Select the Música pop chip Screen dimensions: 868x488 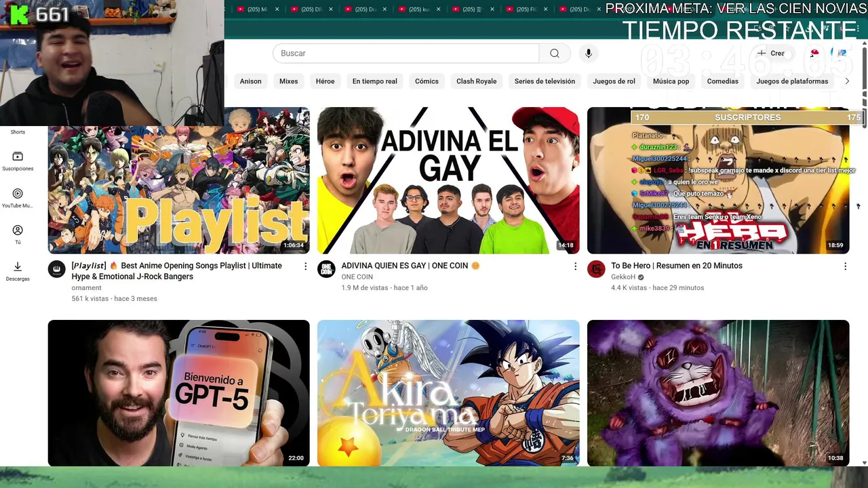point(671,81)
